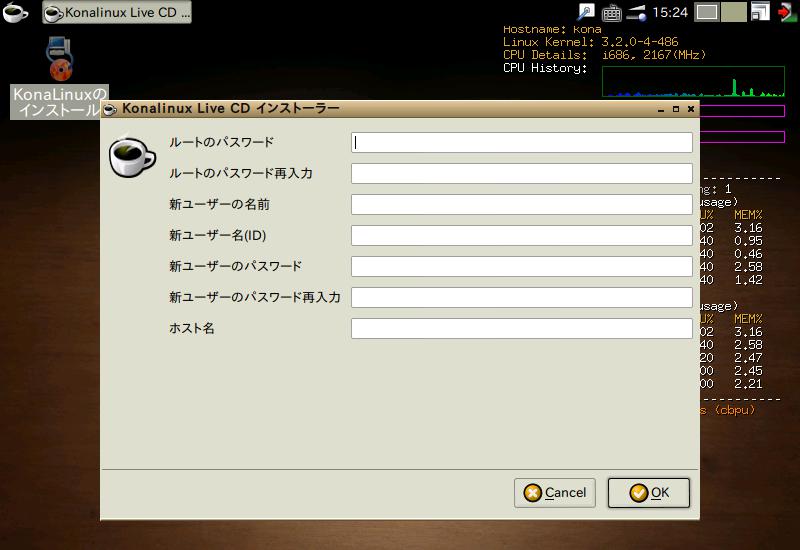Focus the 新ユーザーのパスワード input field
The height and width of the screenshot is (550, 800).
point(521,266)
